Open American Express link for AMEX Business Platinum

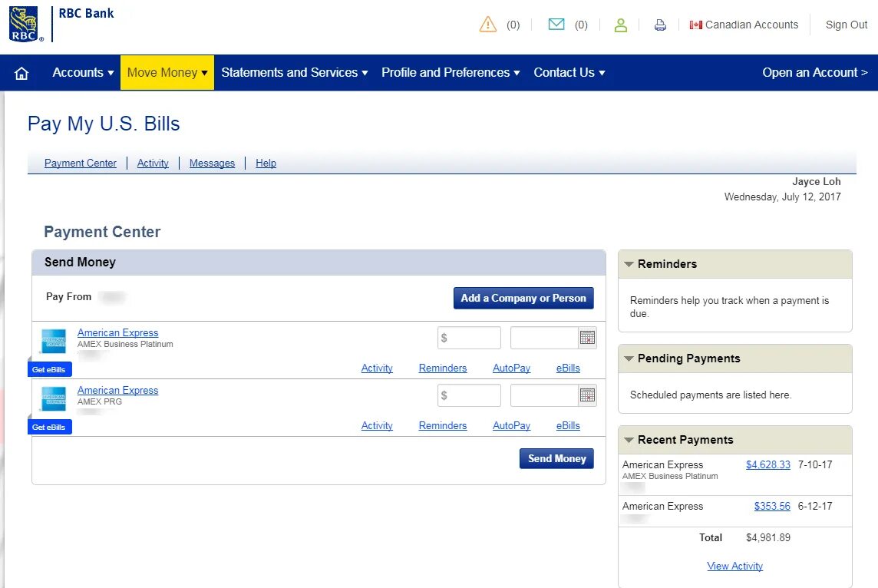[117, 332]
